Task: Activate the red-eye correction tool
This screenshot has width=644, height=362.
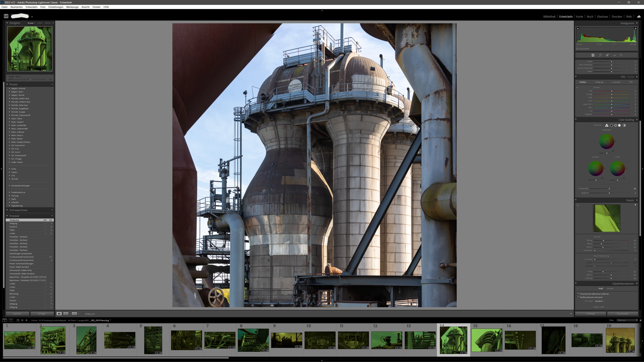Action: tap(614, 55)
